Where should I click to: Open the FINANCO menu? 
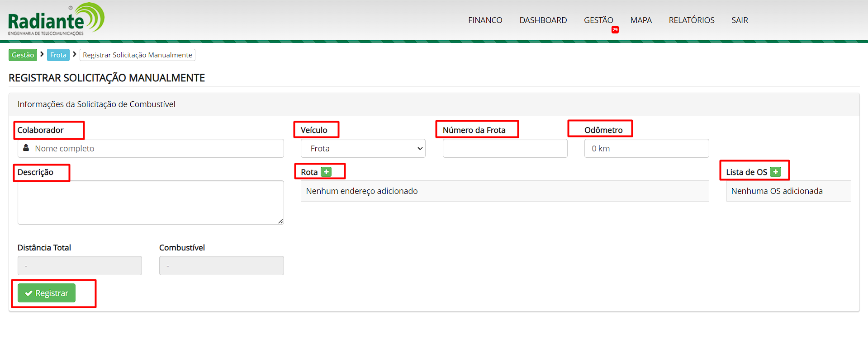tap(485, 20)
